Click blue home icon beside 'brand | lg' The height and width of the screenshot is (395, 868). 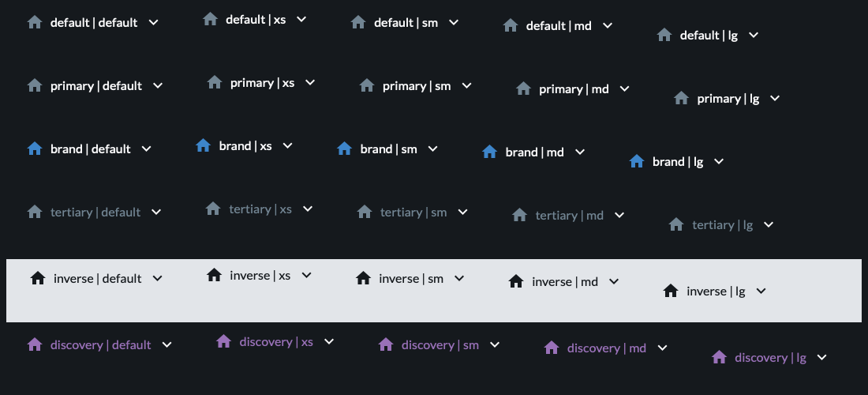(637, 161)
